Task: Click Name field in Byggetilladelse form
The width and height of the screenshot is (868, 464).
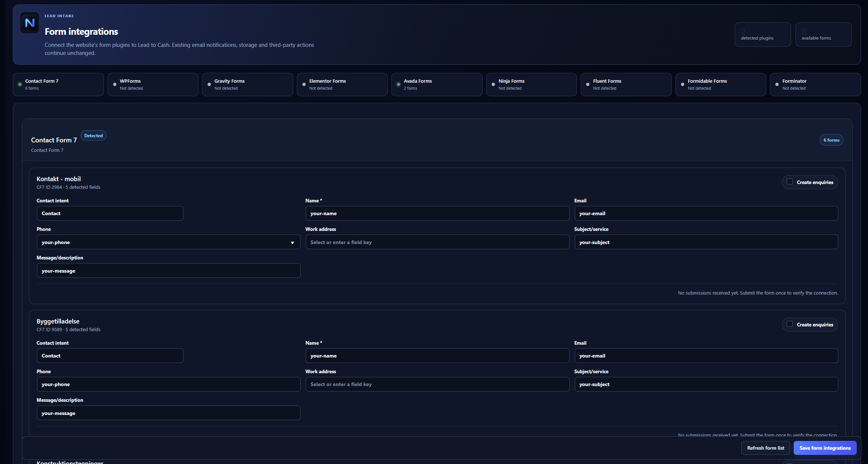Action: click(x=437, y=356)
